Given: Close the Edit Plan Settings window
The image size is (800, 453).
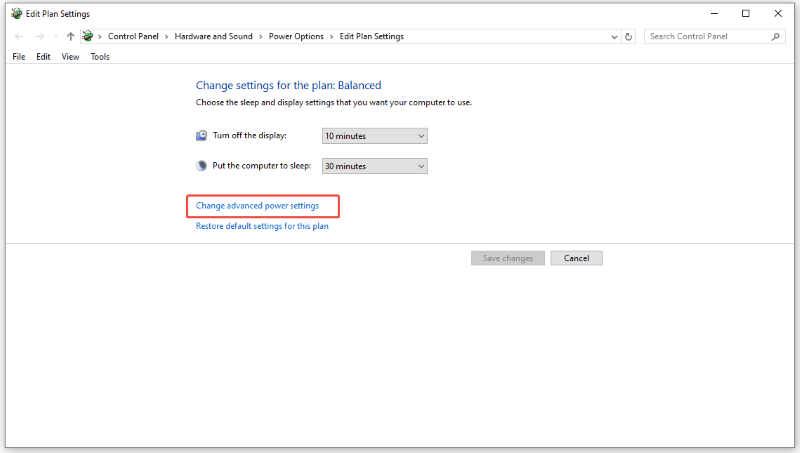Looking at the screenshot, I should pyautogui.click(x=778, y=13).
